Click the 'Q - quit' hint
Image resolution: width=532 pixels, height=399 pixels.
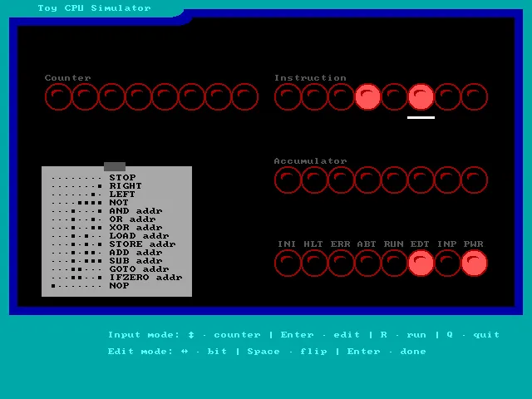(472, 335)
